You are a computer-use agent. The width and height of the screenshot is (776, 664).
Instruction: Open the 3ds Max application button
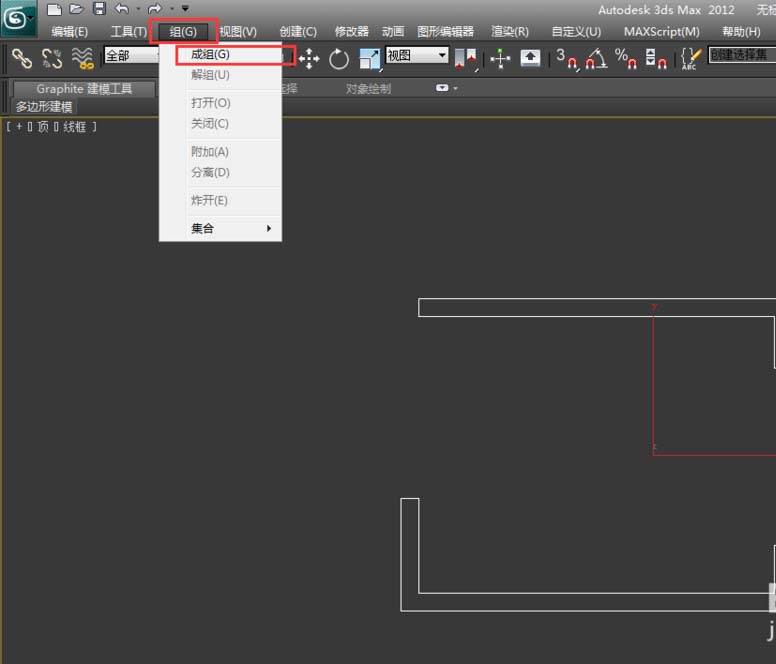coord(18,19)
